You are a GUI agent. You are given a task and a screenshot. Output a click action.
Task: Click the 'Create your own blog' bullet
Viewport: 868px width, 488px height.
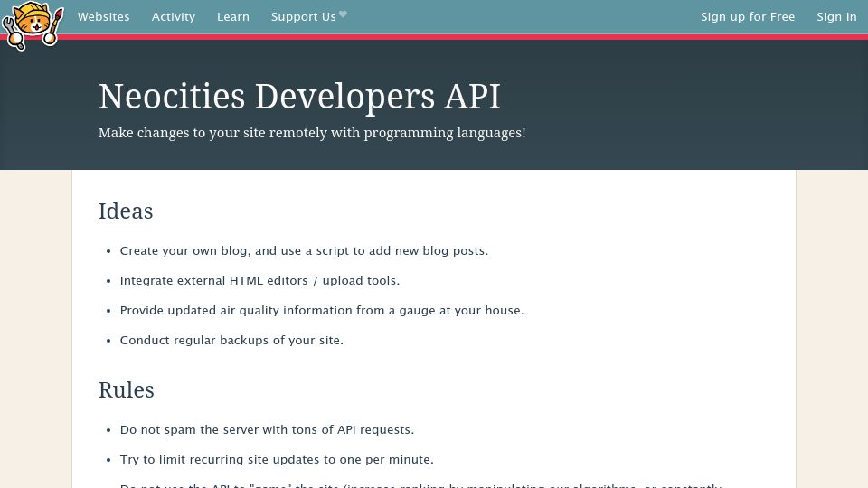[304, 250]
